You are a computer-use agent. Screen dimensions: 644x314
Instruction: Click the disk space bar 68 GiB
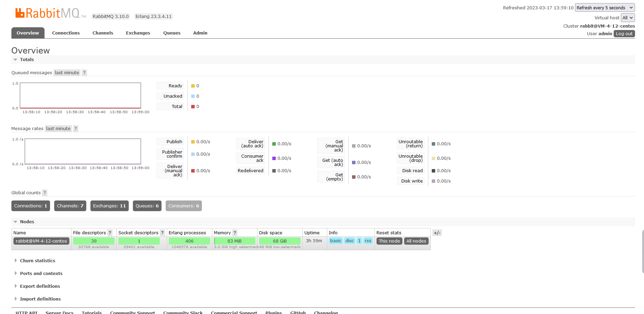point(280,241)
